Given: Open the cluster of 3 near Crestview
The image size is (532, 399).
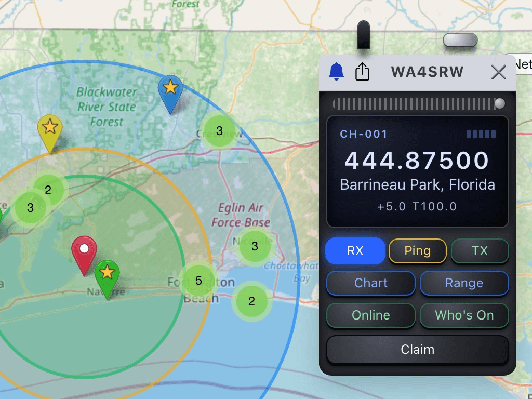Looking at the screenshot, I should click(x=219, y=131).
